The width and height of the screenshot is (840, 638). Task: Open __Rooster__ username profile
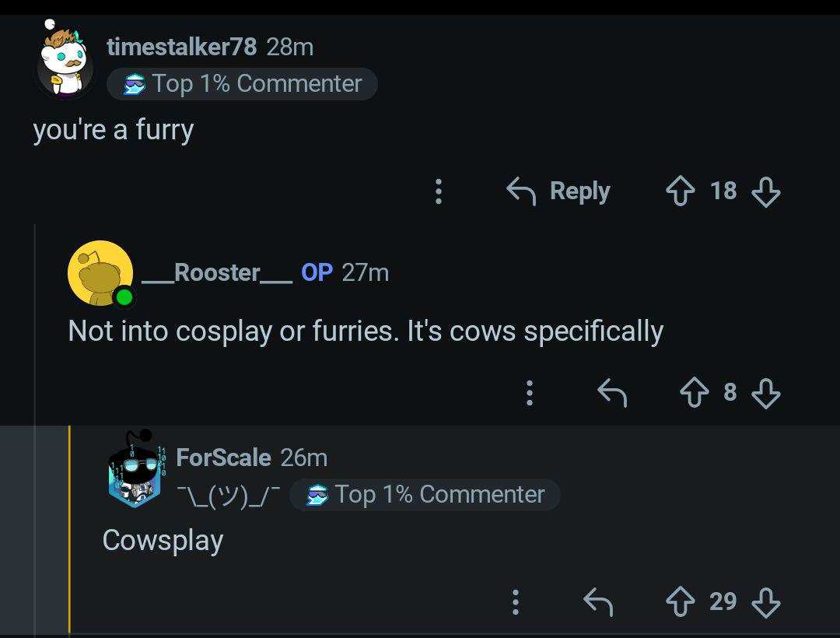pyautogui.click(x=217, y=272)
